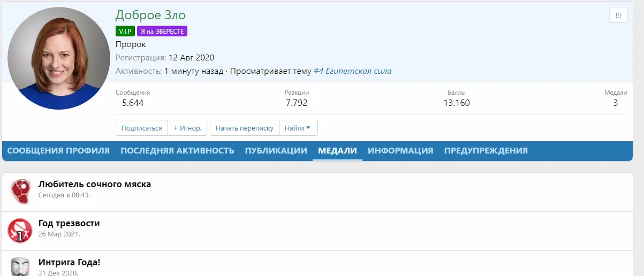Open the #4 Египетская сила topic link

click(352, 71)
